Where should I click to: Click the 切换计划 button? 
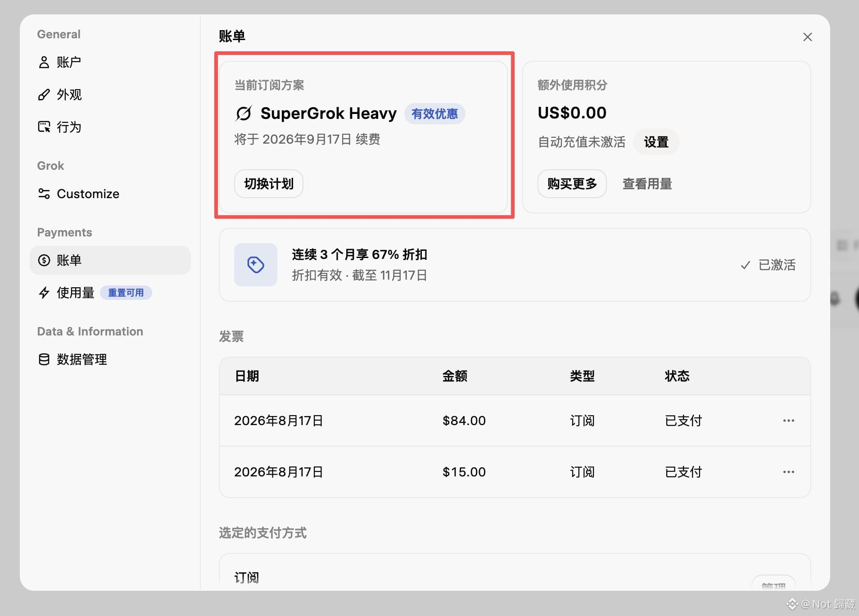pyautogui.click(x=269, y=184)
